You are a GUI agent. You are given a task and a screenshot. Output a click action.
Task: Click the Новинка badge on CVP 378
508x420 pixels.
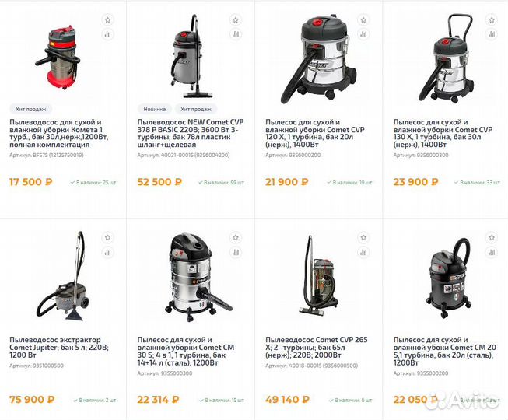(x=155, y=109)
